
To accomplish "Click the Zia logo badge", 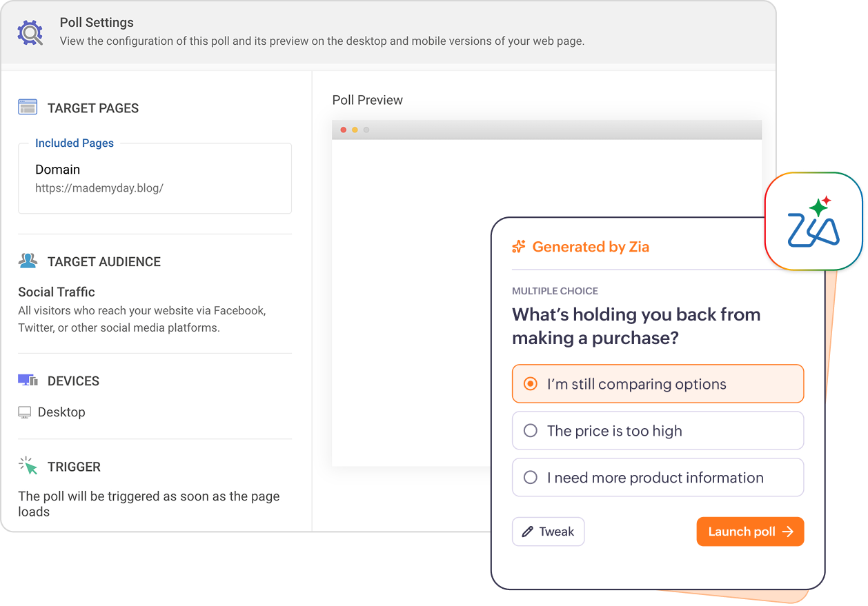I will pyautogui.click(x=813, y=221).
